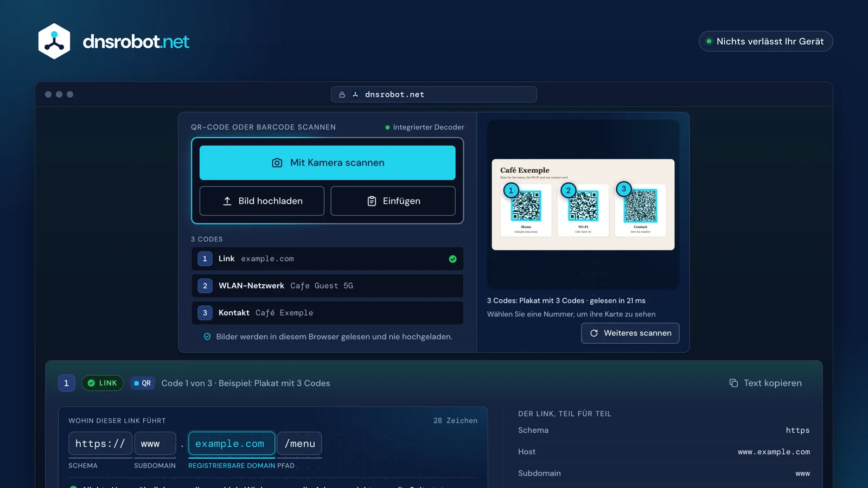Click the lock icon in the address bar
The height and width of the screenshot is (488, 868).
click(x=342, y=94)
